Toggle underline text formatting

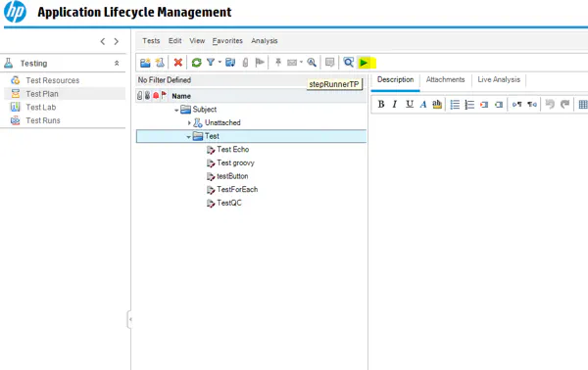410,104
